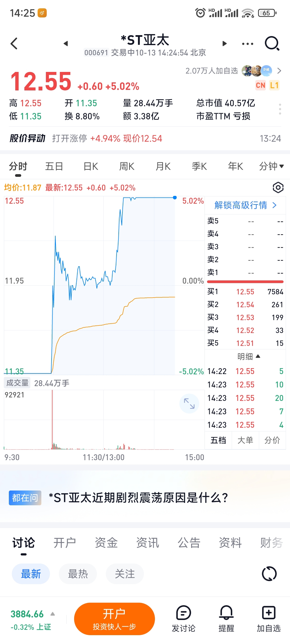Select the 最新 filter chip
290x644 pixels.
coord(31,574)
